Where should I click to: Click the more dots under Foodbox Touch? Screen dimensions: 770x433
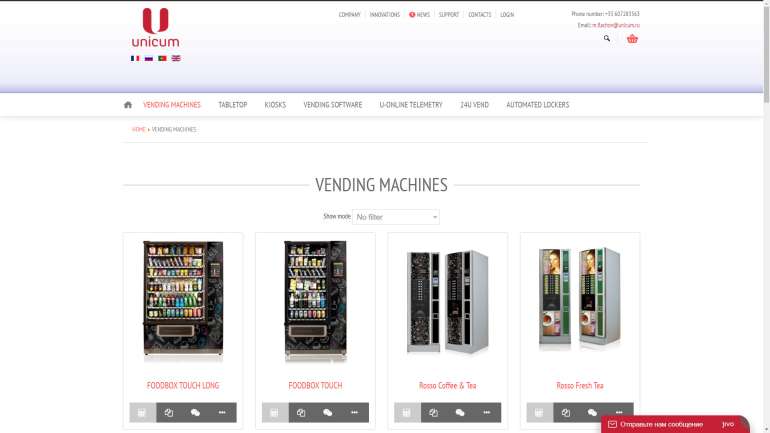355,412
